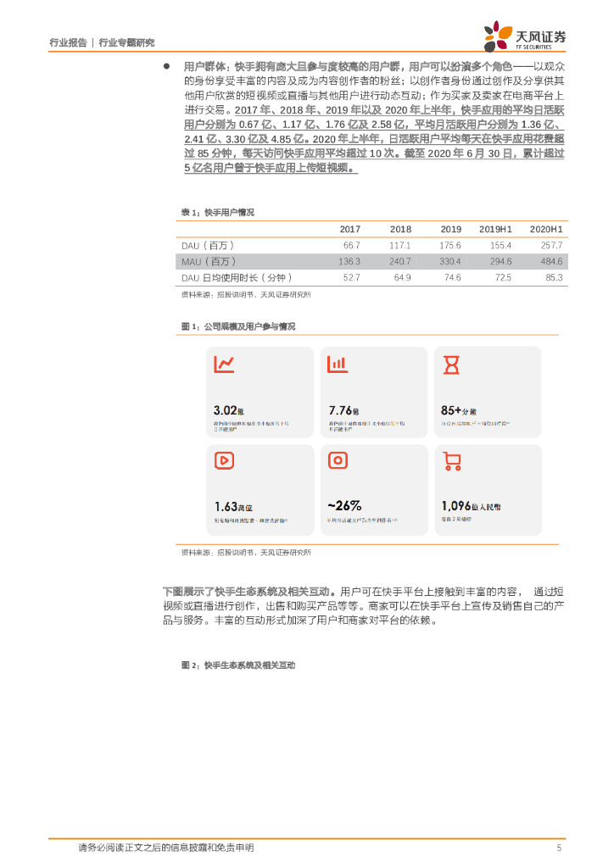
Task: Click the 2018 column header
Action: (400, 229)
